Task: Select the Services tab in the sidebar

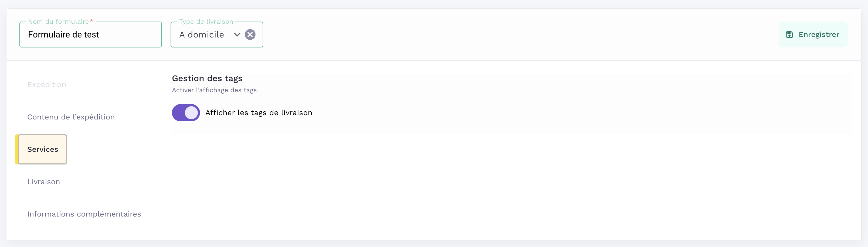Action: click(42, 149)
